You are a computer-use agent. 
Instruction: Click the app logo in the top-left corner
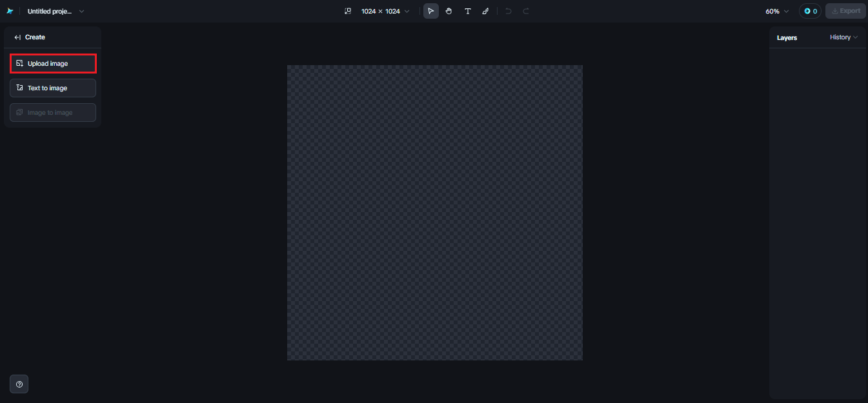tap(10, 11)
